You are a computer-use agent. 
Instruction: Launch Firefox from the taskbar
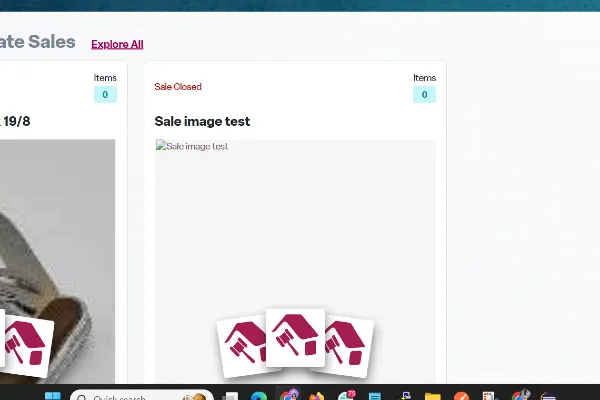point(318,397)
